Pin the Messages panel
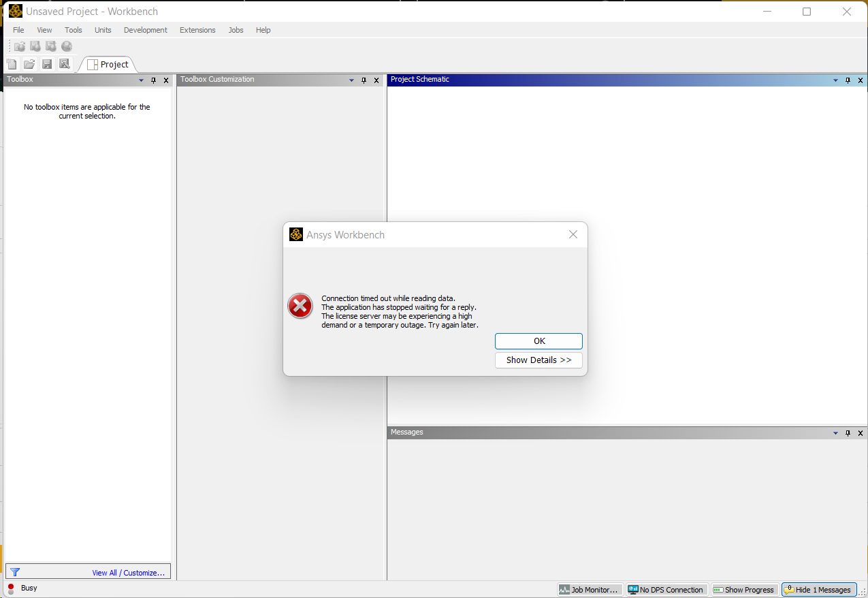This screenshot has height=598, width=868. click(848, 433)
